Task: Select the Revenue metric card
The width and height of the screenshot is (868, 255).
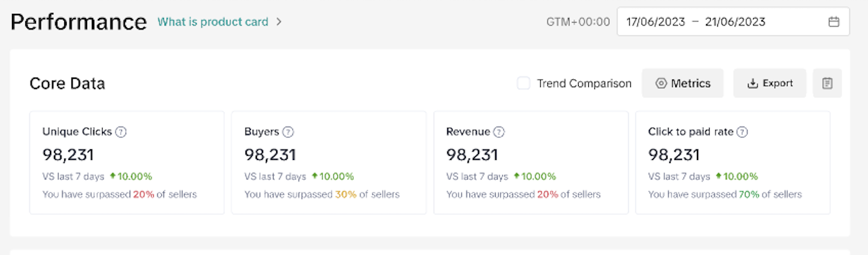Action: (531, 162)
